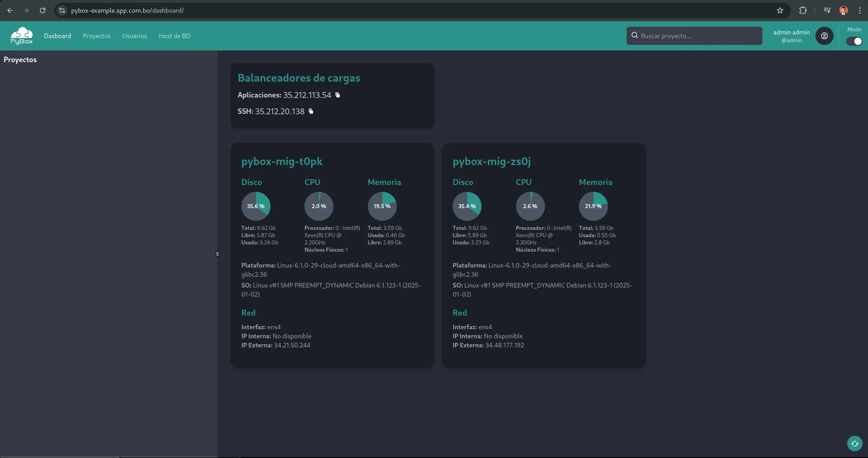
Task: View site information icon in address bar
Action: (63, 10)
